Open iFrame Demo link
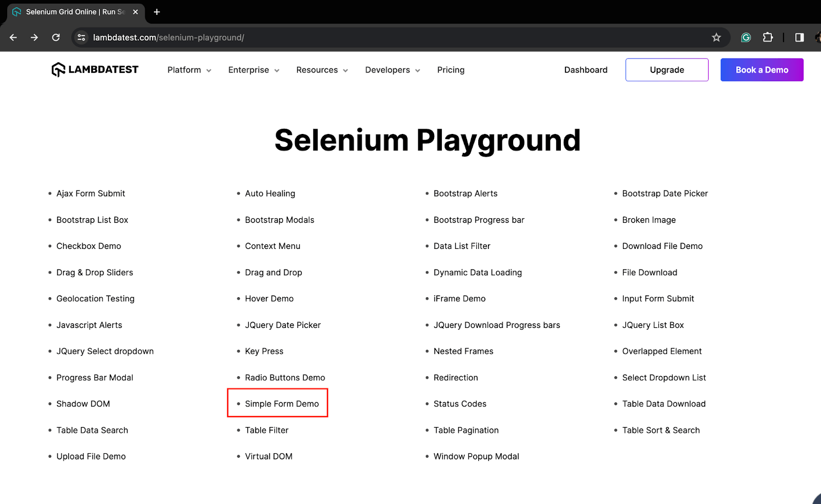Viewport: 821px width, 504px height. point(459,299)
